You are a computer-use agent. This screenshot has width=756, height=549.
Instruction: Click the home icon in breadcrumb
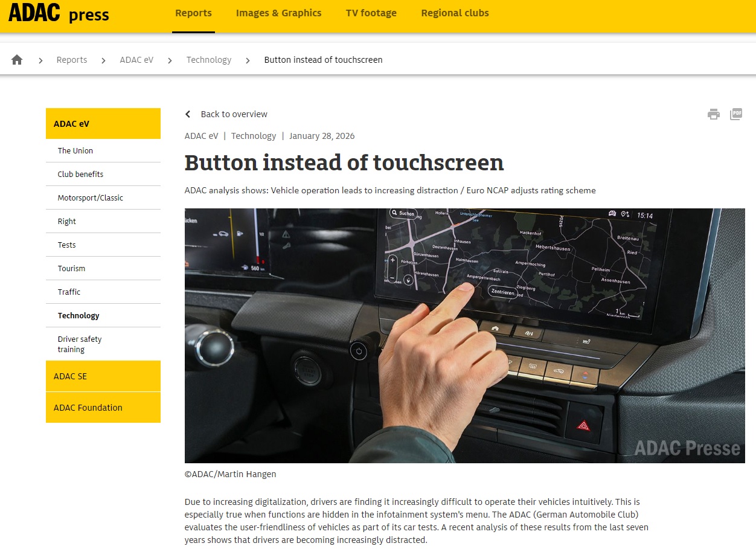[x=17, y=60]
